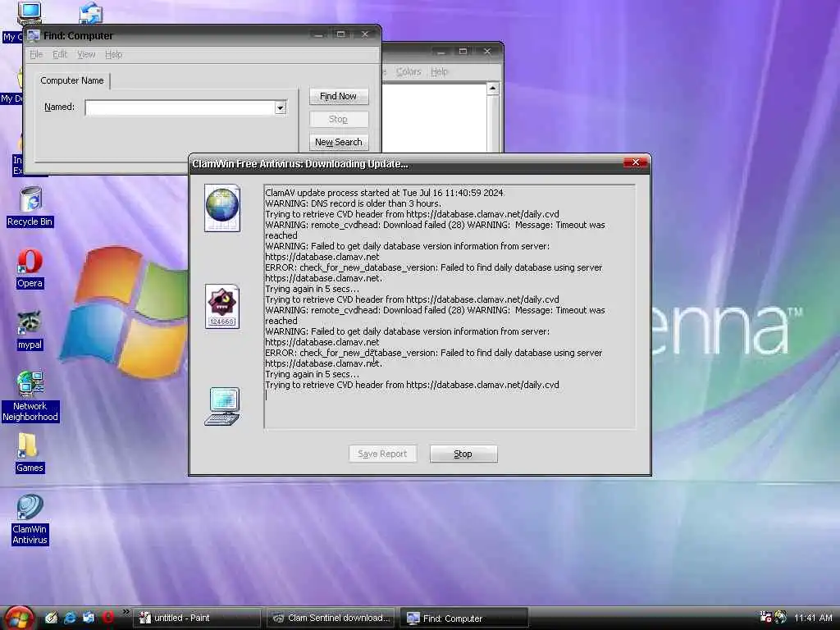Click the computer icon in ClamWin update dialog

coord(222,406)
